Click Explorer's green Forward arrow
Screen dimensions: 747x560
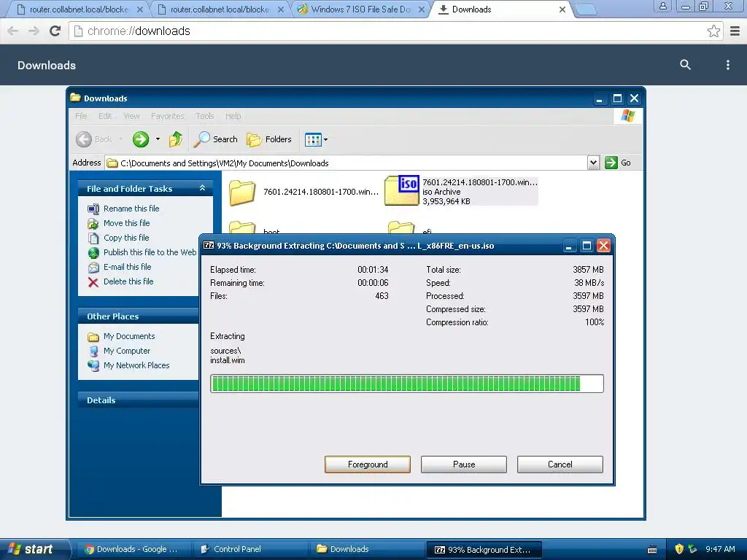click(x=141, y=139)
